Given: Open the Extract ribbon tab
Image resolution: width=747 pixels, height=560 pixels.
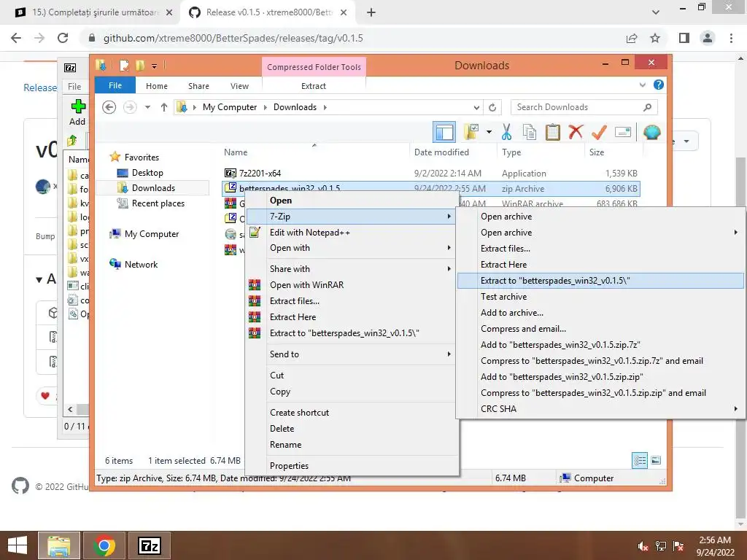Looking at the screenshot, I should click(314, 86).
